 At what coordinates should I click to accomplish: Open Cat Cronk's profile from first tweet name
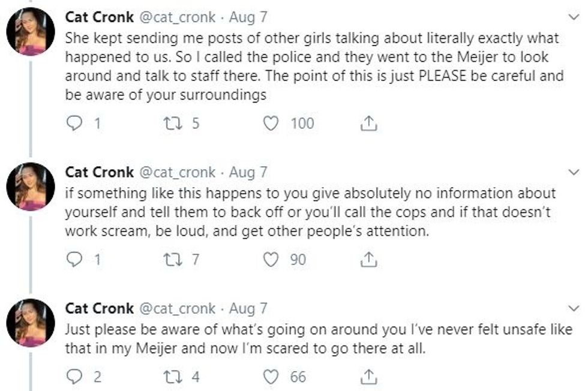pos(99,17)
